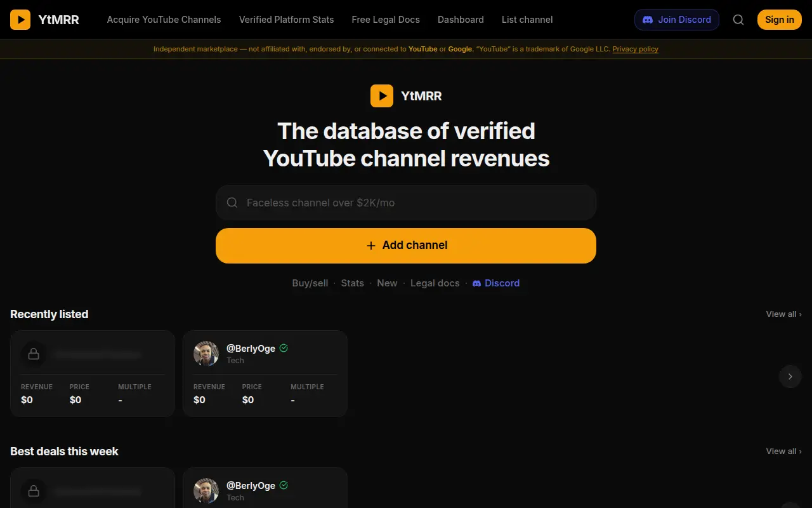Click the YtMRR play logo in header
The image size is (812, 508).
coord(20,20)
